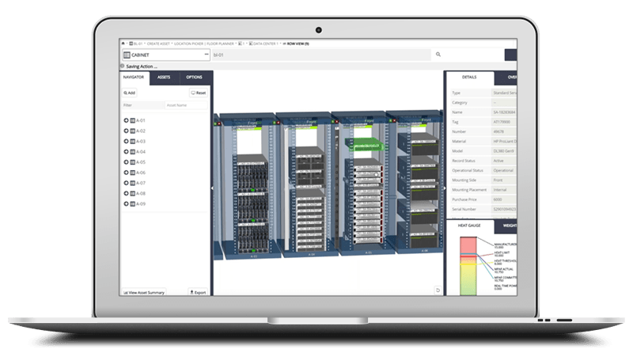The height and width of the screenshot is (364, 633).
Task: Click the Export button
Action: pos(198,292)
